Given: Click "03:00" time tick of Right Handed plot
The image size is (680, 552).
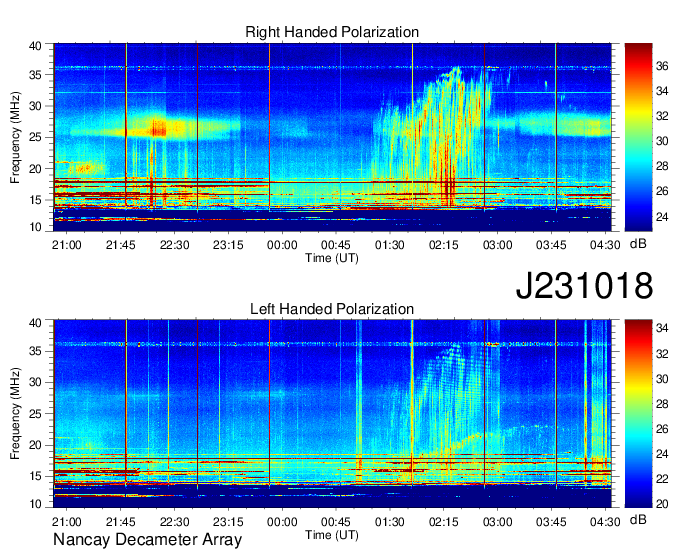Looking at the screenshot, I should [497, 245].
